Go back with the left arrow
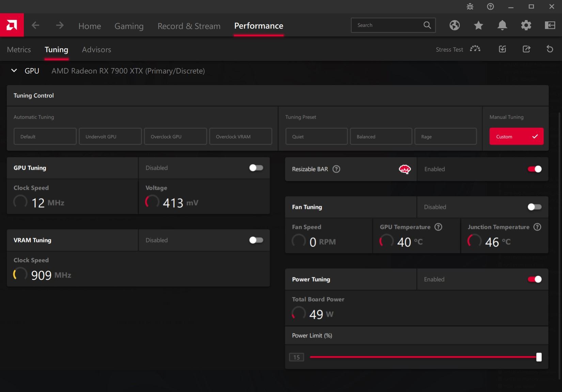Viewport: 562px width, 392px height. 35,25
